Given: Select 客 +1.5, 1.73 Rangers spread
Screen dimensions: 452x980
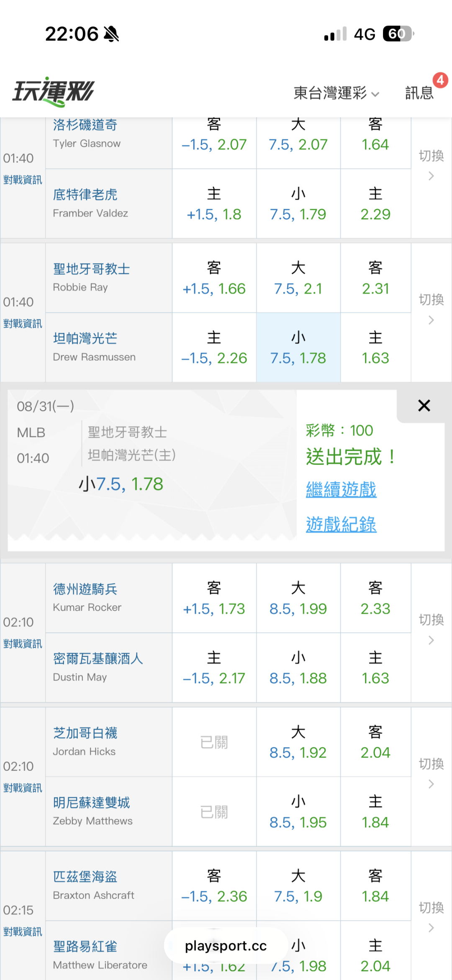Looking at the screenshot, I should coord(214,598).
